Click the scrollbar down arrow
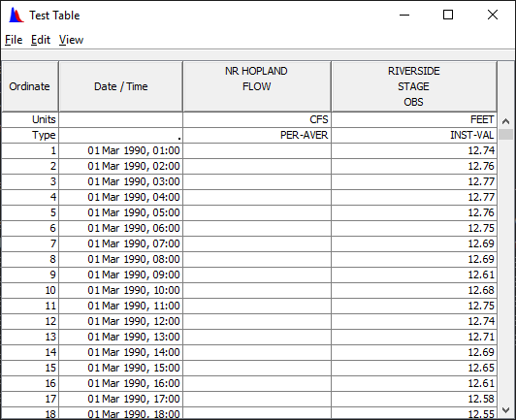The width and height of the screenshot is (516, 420). coord(505,410)
